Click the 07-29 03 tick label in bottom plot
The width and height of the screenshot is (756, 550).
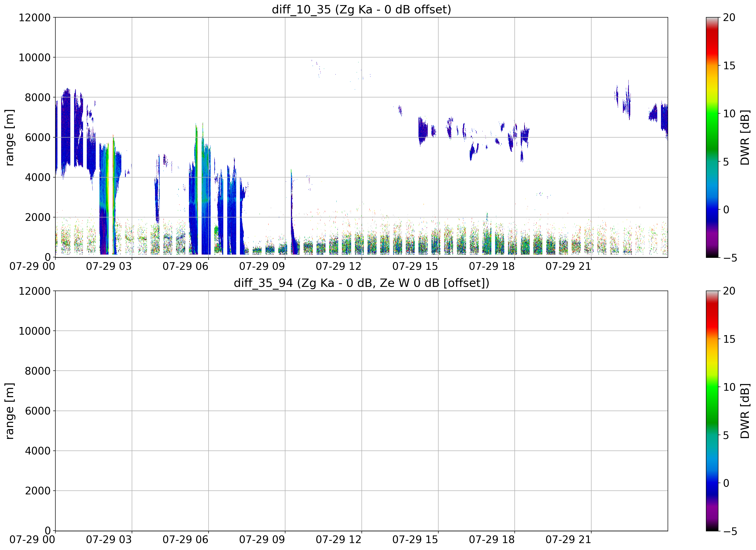point(109,540)
